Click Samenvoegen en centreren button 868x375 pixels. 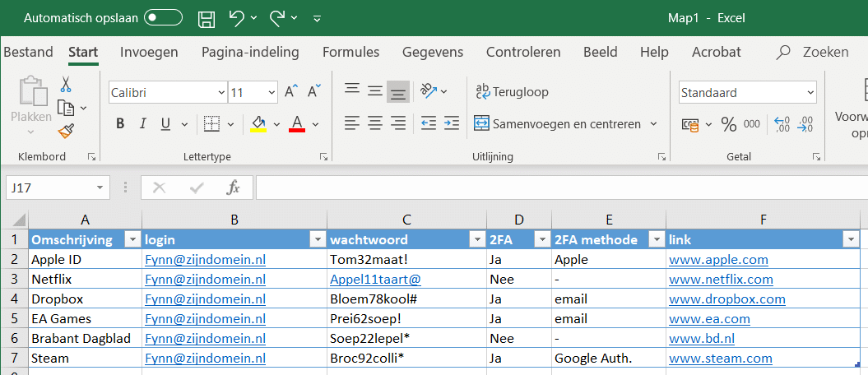tap(558, 124)
